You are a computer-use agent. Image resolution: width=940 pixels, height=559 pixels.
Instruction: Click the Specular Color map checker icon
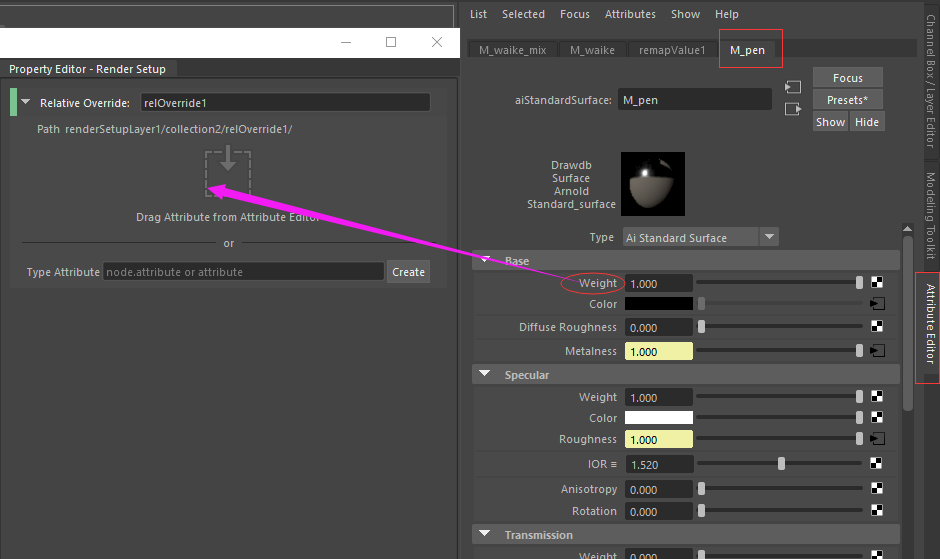(877, 418)
